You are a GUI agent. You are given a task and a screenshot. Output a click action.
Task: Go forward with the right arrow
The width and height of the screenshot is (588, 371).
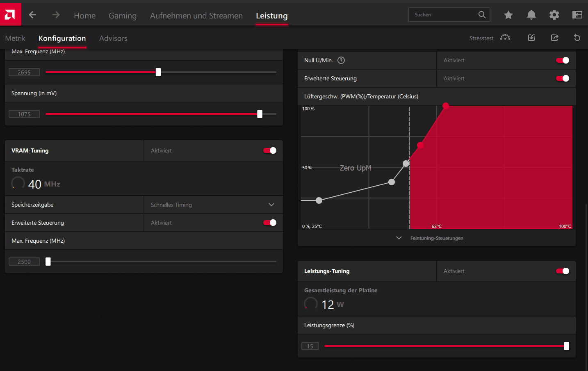tap(56, 15)
